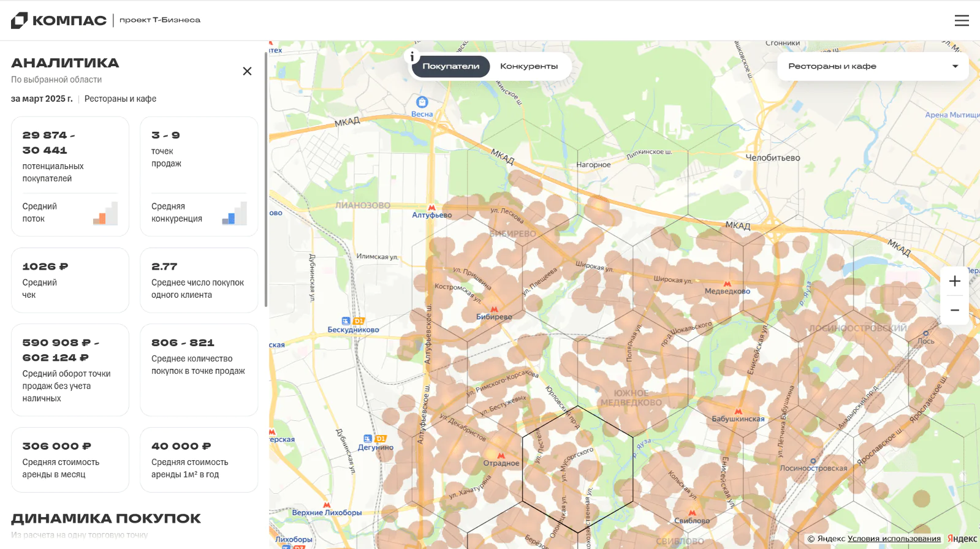Click the Kompas logo icon
The width and height of the screenshot is (980, 549).
tap(20, 20)
